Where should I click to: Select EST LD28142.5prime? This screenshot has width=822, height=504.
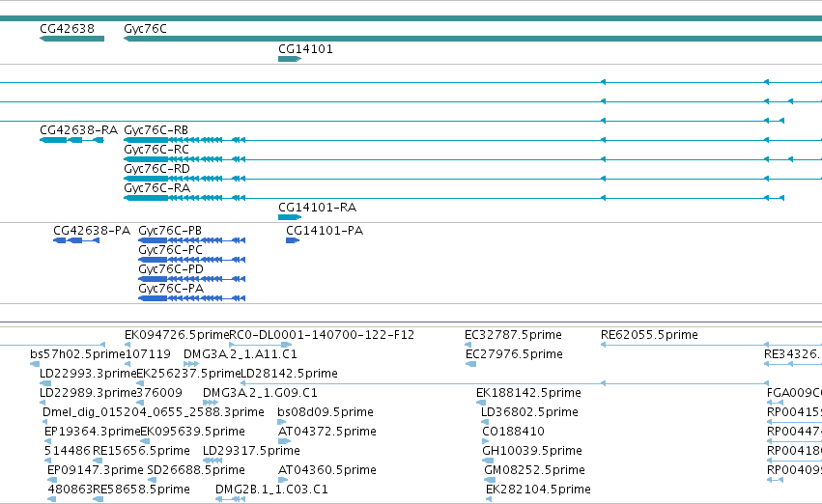[x=289, y=374]
